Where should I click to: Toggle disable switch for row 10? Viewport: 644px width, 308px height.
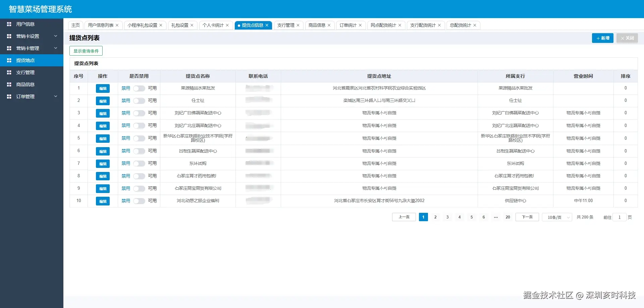pyautogui.click(x=139, y=201)
